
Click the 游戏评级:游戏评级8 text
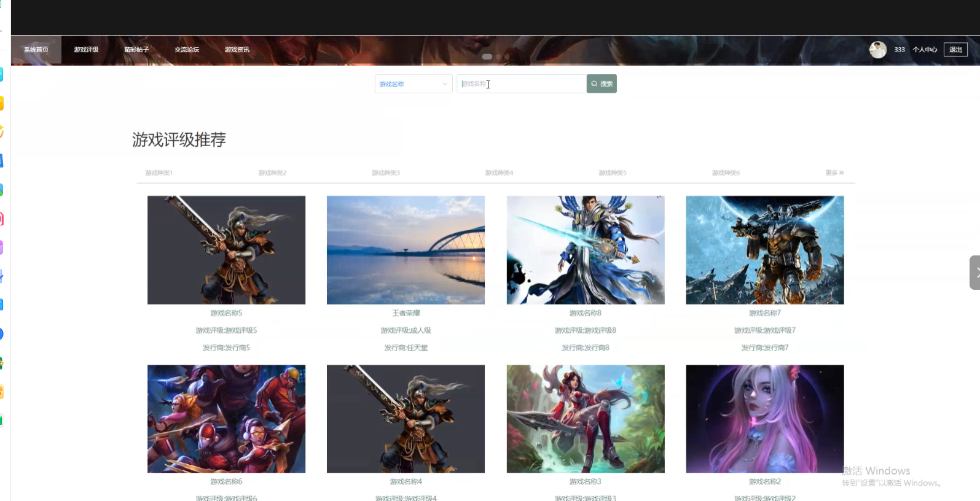[586, 330]
